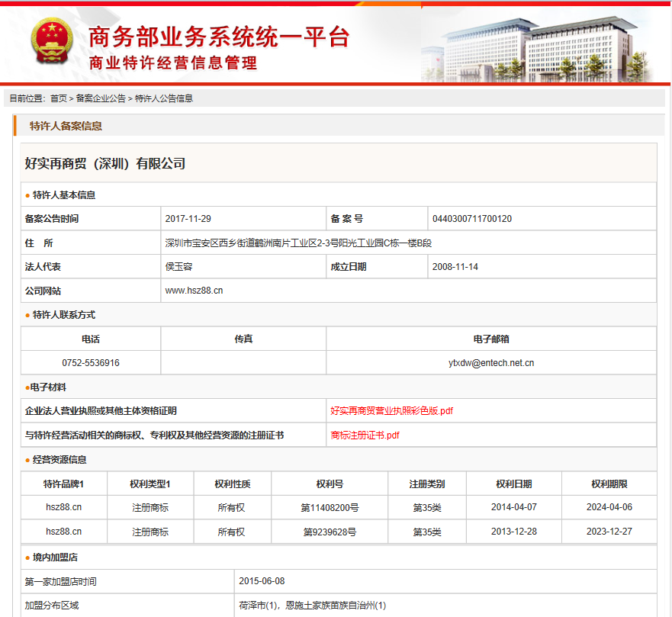
Task: Click the 特许品牌1 column header
Action: point(64,484)
